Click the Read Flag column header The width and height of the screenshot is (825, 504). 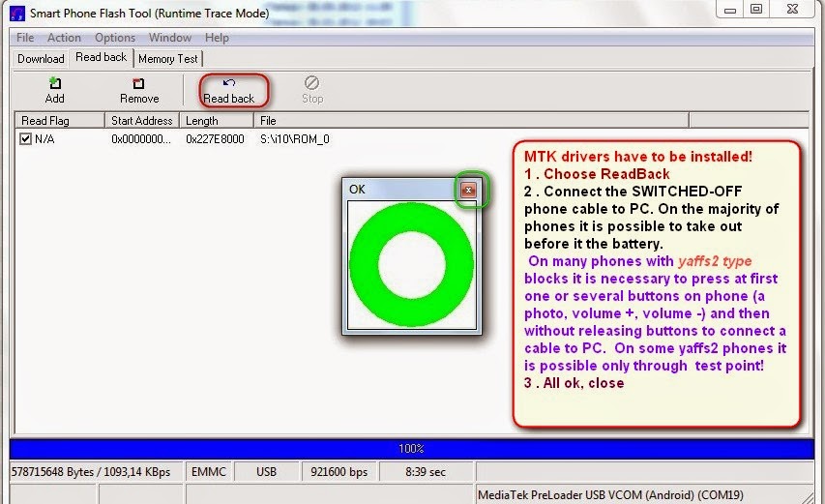(59, 121)
